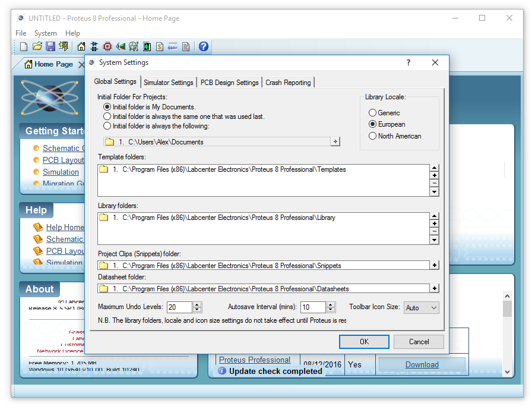Open the System menu
The image size is (532, 406).
click(46, 33)
